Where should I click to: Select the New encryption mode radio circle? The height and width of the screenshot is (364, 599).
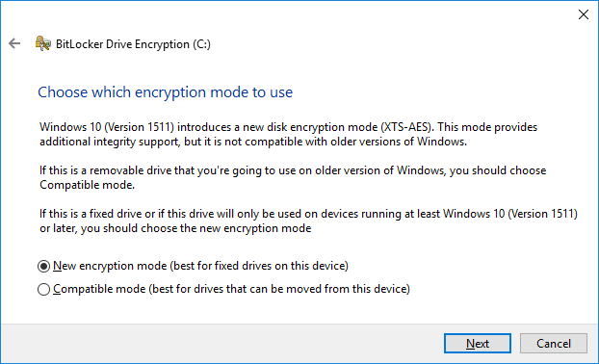click(43, 266)
